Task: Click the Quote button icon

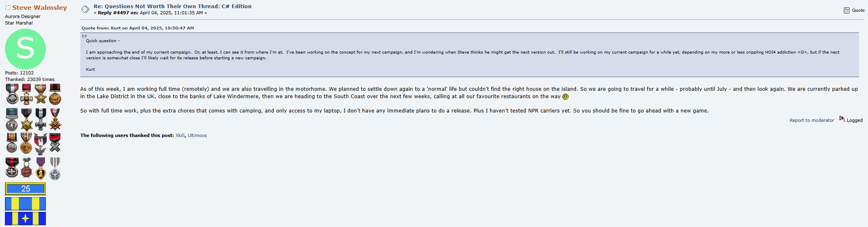Action: pyautogui.click(x=847, y=10)
